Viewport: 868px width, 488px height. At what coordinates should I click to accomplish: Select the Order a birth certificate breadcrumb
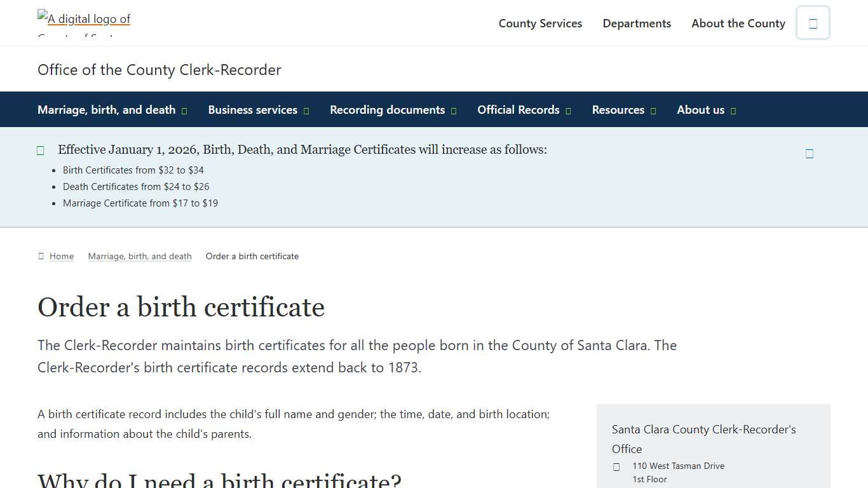coord(252,255)
